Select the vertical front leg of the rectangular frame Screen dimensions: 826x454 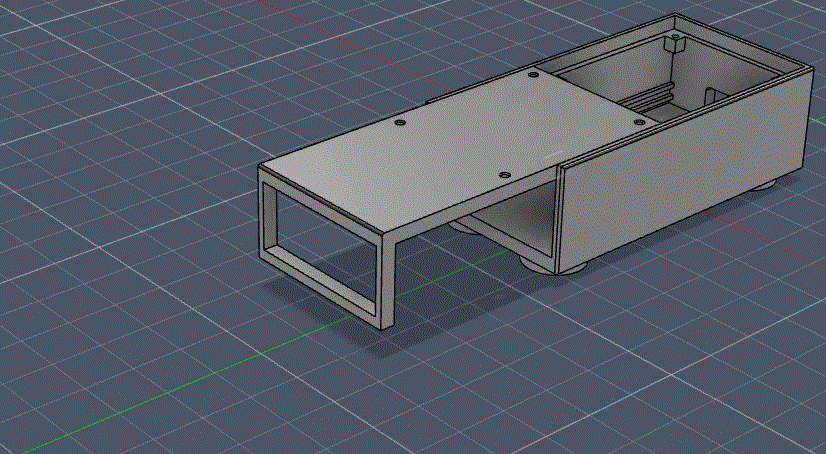(x=387, y=281)
